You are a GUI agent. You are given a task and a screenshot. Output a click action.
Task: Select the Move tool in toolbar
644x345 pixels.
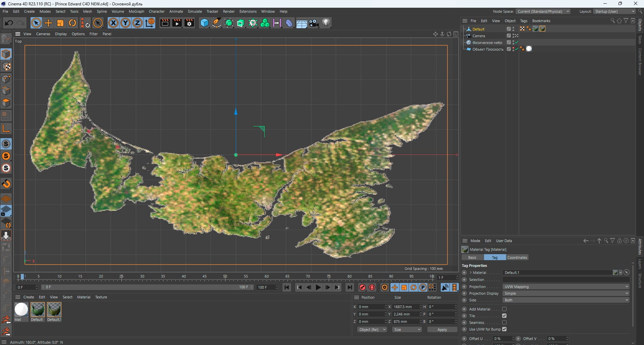48,23
